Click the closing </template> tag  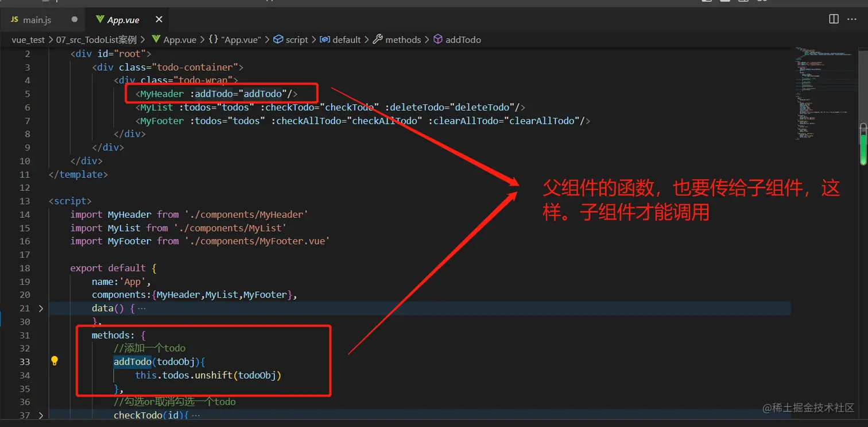click(78, 174)
